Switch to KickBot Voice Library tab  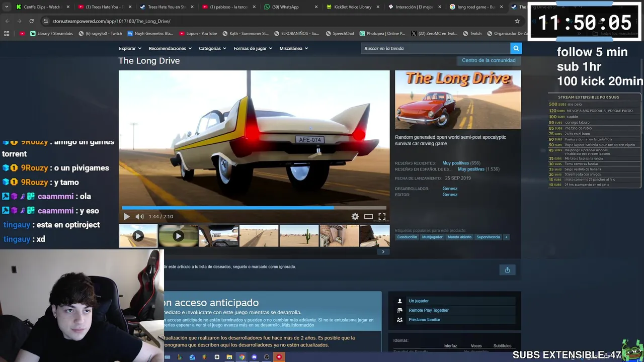click(352, 7)
